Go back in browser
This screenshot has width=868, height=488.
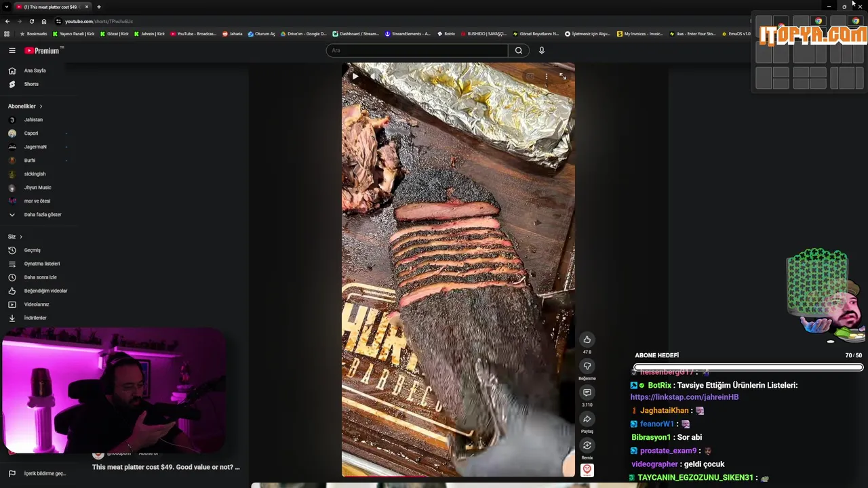click(7, 21)
